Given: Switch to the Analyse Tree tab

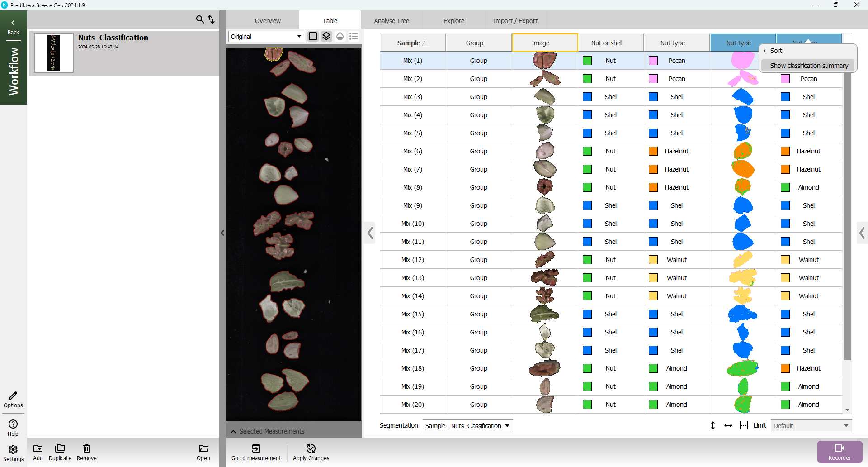Looking at the screenshot, I should click(x=392, y=21).
